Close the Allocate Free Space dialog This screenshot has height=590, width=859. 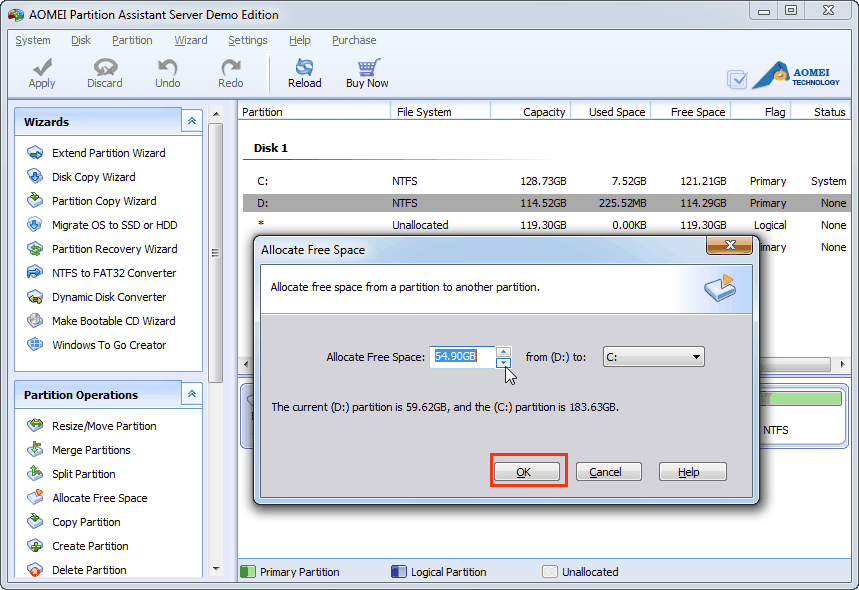coord(729,245)
